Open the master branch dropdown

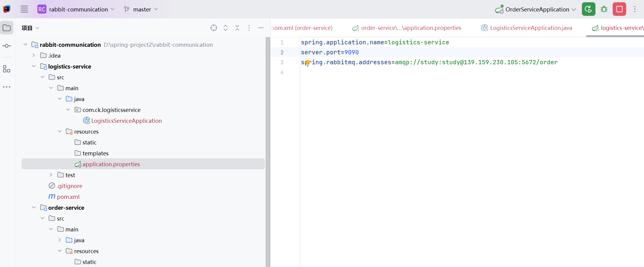141,9
